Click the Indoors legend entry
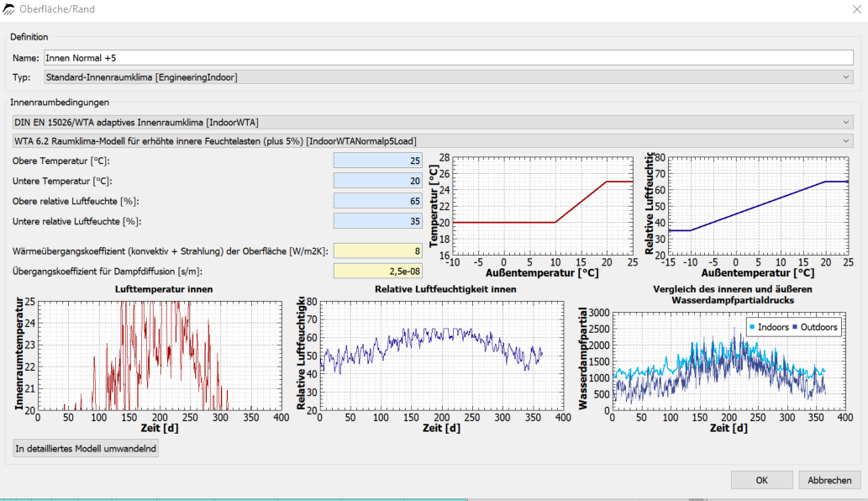 click(x=769, y=327)
